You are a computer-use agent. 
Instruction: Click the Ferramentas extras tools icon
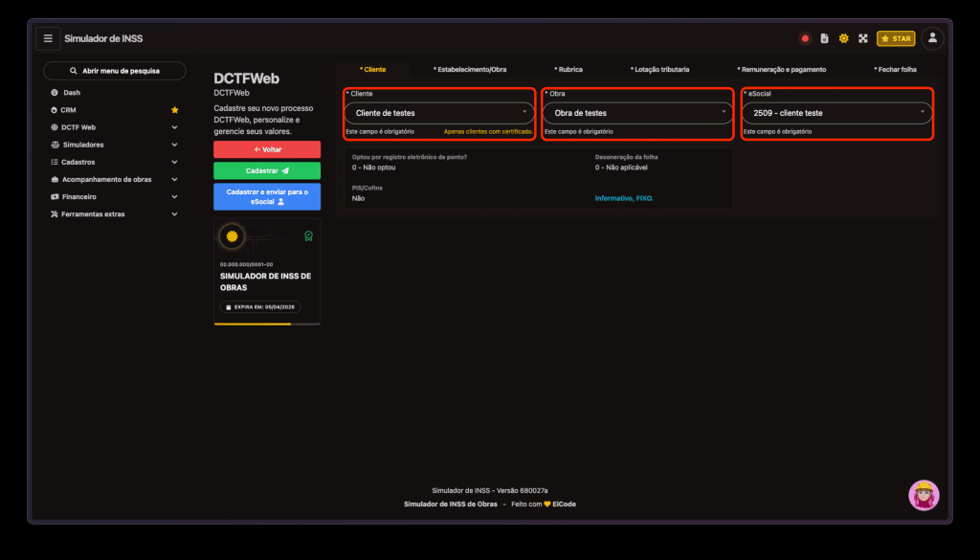[55, 214]
